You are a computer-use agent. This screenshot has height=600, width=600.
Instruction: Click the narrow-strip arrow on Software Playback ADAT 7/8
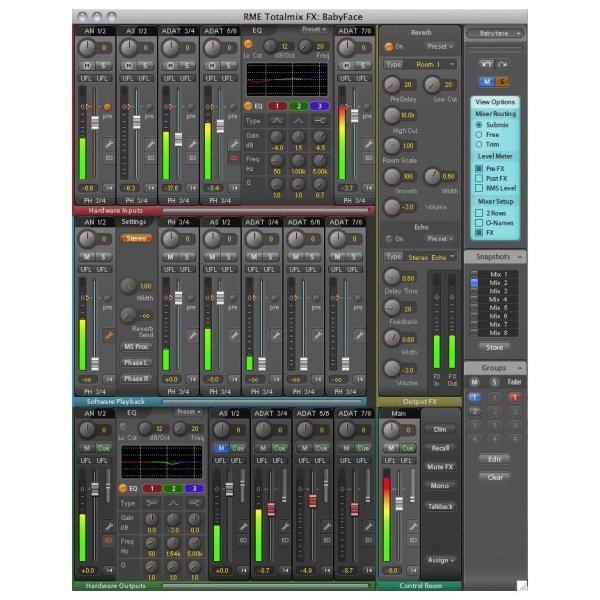(x=360, y=379)
